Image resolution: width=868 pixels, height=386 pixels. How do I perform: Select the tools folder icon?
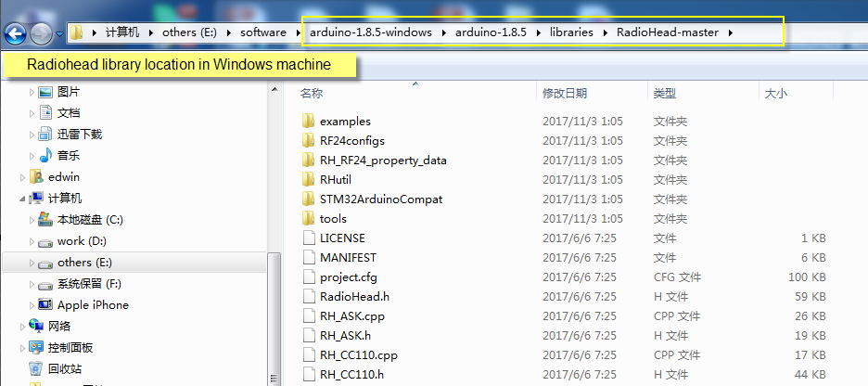point(308,218)
